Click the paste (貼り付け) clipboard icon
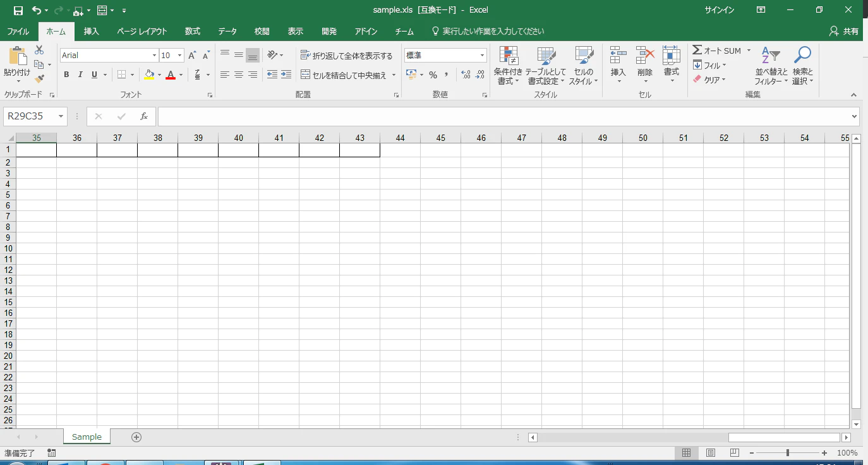Image resolution: width=868 pixels, height=465 pixels. click(x=17, y=56)
